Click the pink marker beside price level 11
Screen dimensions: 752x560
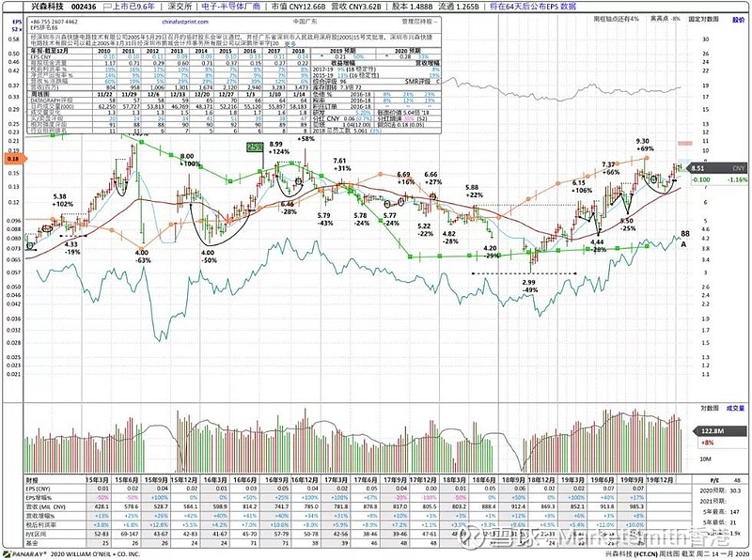point(685,143)
